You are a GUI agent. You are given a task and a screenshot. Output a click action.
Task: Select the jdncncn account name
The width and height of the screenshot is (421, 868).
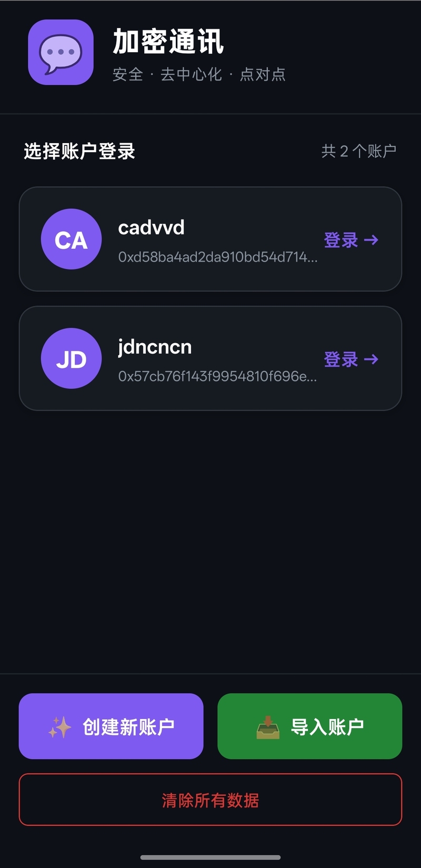[x=155, y=347]
